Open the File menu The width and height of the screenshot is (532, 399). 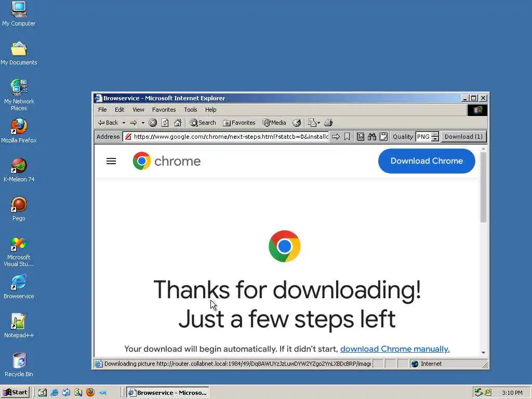click(x=102, y=110)
